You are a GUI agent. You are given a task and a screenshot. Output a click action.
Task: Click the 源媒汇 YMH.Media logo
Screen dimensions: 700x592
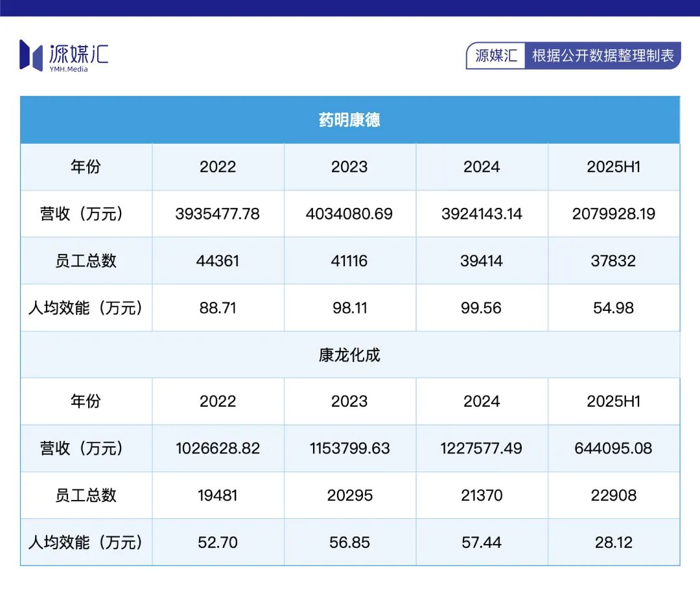point(64,56)
